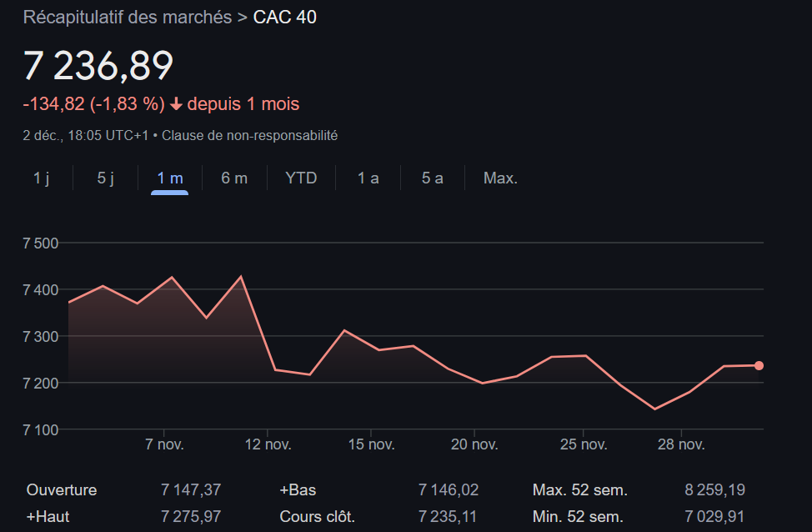Switch chart to 1 a range

368,178
